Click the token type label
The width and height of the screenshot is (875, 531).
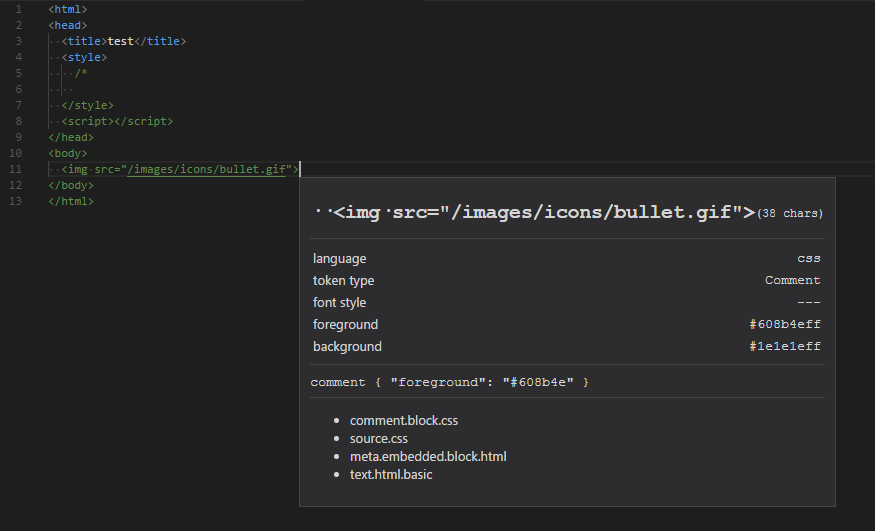[x=343, y=281]
